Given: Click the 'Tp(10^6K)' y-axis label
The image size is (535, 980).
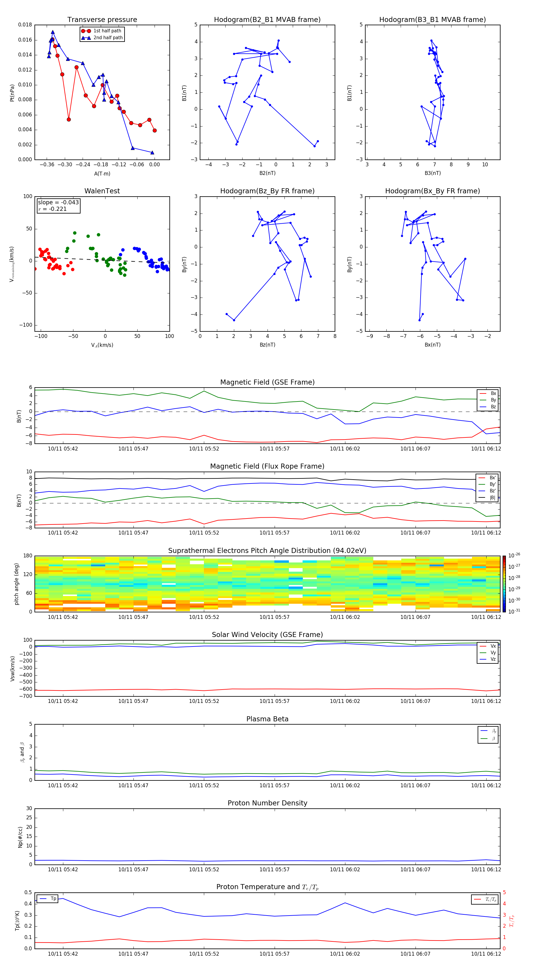Looking at the screenshot, I should (x=17, y=921).
